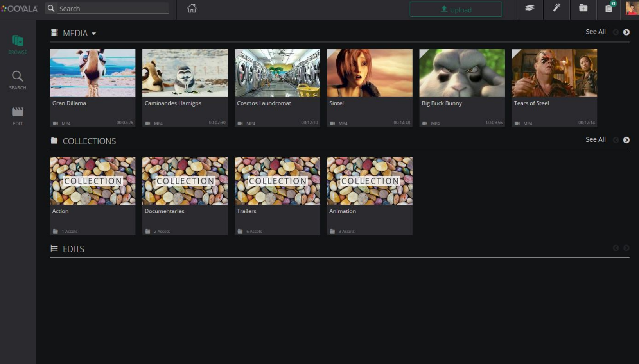Image resolution: width=639 pixels, height=364 pixels.
Task: Select Browse in the sidebar
Action: [x=18, y=45]
